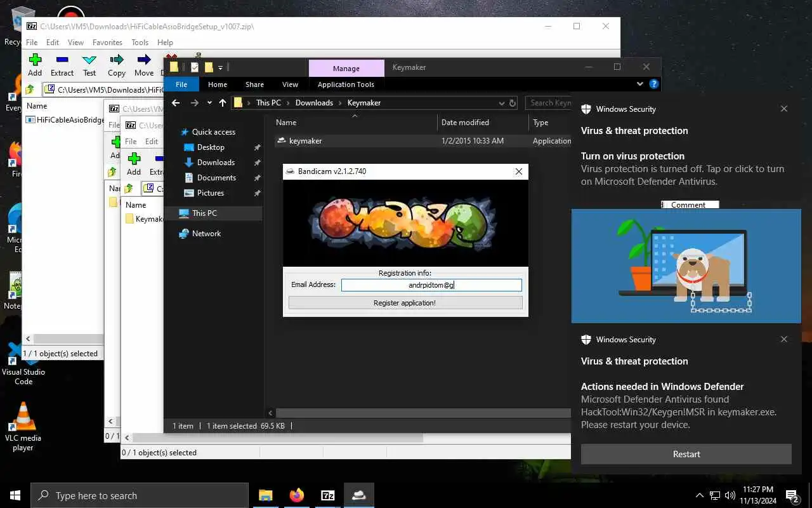Screen dimensions: 812x508
Task: Click the Back arrow in File Explorer
Action: pos(176,103)
